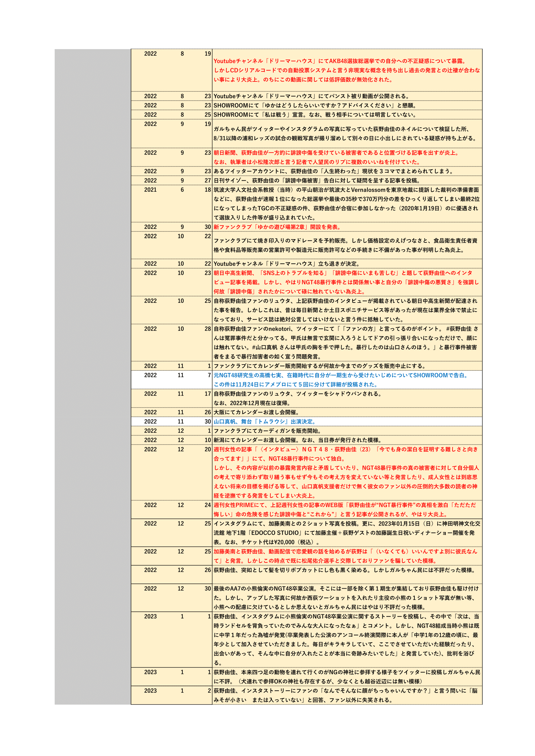Select day cell 7 of the 高橋七実 row
The width and height of the screenshot is (535, 756).
pos(209,375)
